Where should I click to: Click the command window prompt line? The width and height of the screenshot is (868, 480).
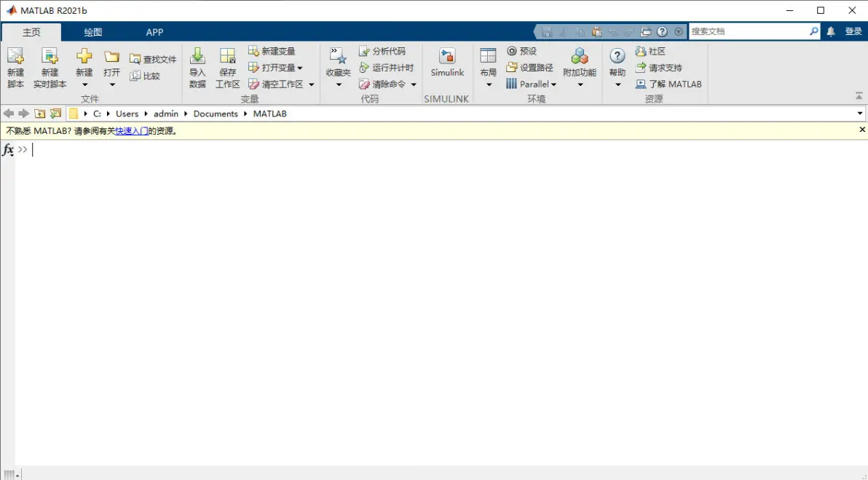tap(443, 149)
